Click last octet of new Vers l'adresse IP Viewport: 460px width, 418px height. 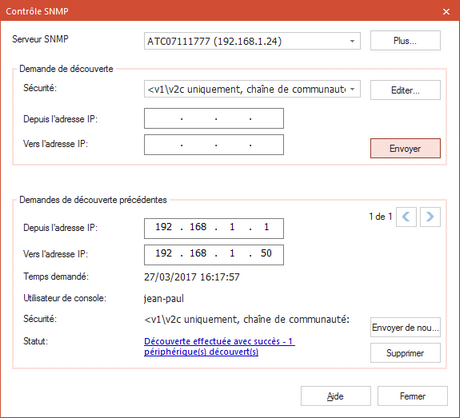[266, 145]
